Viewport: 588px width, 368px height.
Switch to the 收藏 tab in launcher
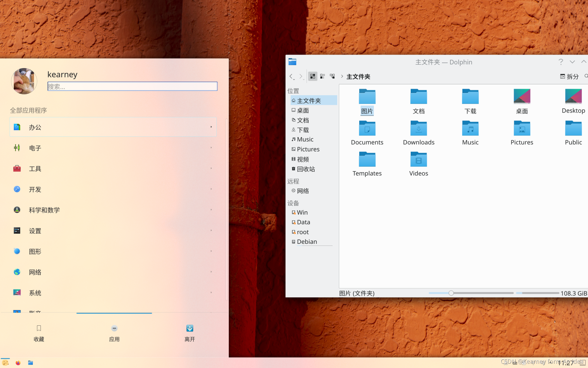click(x=39, y=333)
